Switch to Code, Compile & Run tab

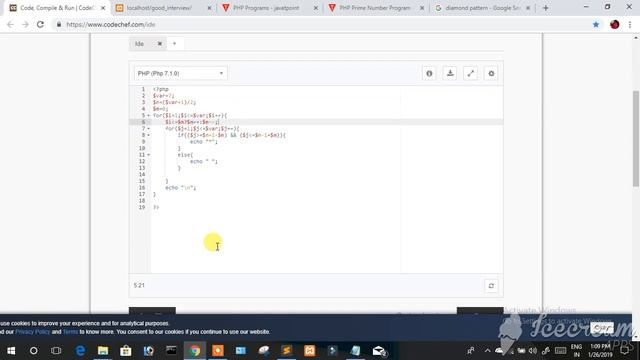pos(57,8)
